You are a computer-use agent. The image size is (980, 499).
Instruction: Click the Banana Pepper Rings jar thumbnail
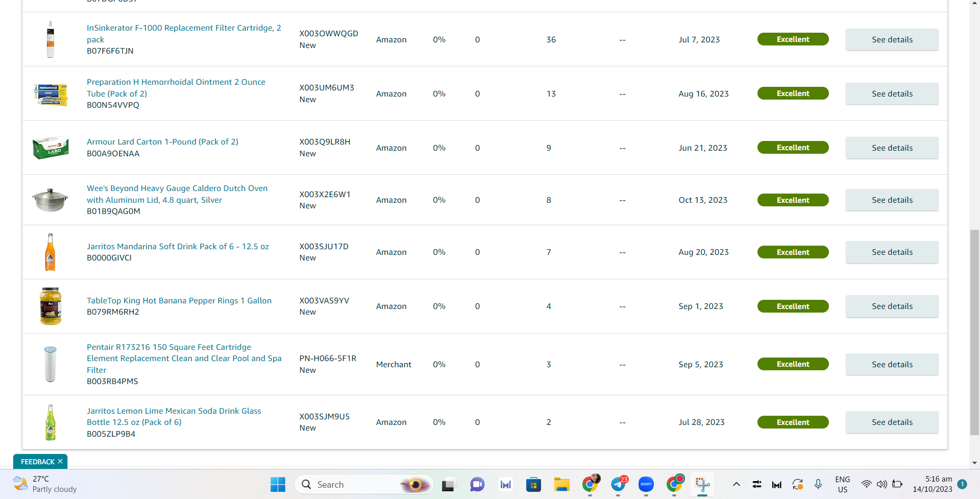tap(50, 306)
